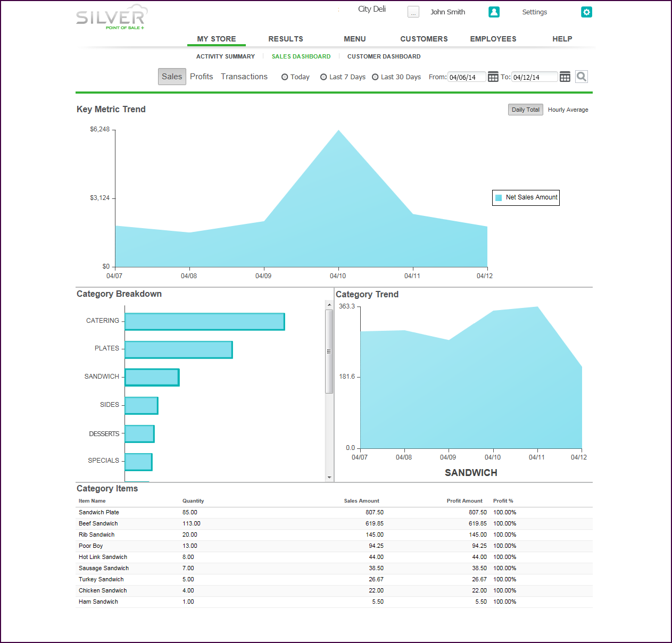This screenshot has height=643, width=672.
Task: Switch to the Customer Dashboard tab
Action: coord(384,56)
